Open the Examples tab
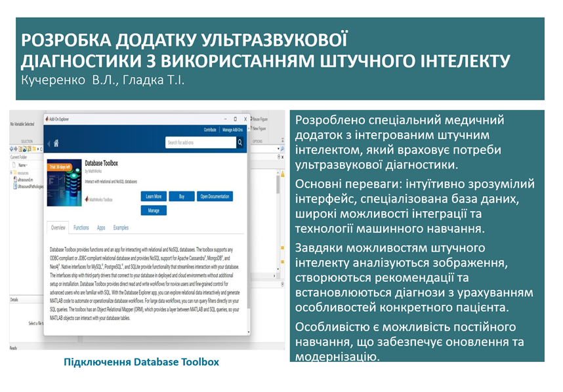The image size is (563, 392). point(121,228)
